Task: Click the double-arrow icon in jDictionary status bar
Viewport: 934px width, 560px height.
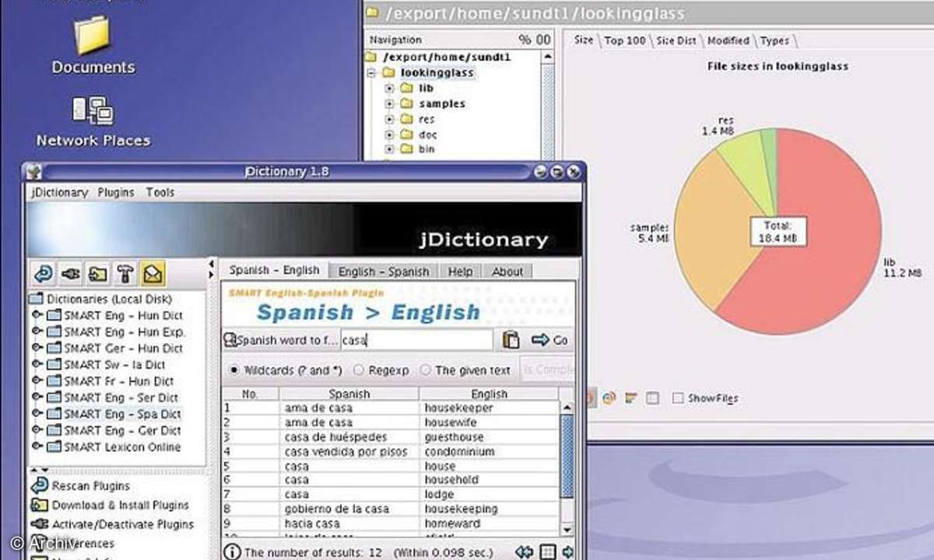Action: coord(525,551)
